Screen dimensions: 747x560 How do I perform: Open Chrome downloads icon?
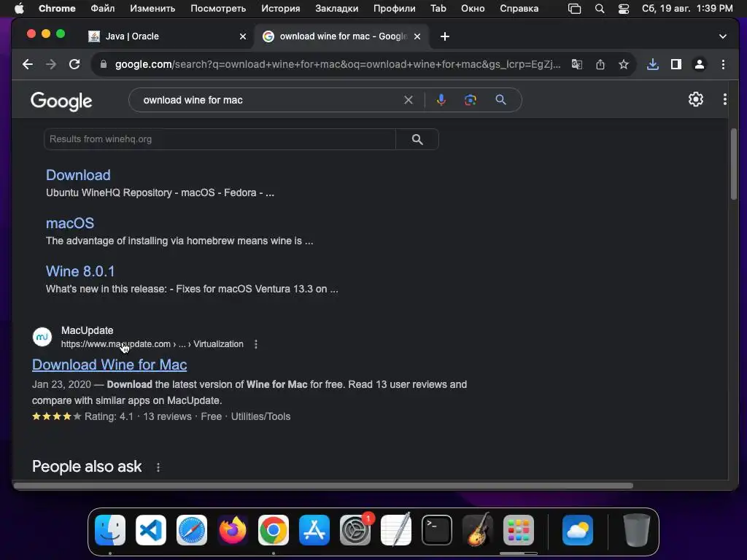(653, 64)
